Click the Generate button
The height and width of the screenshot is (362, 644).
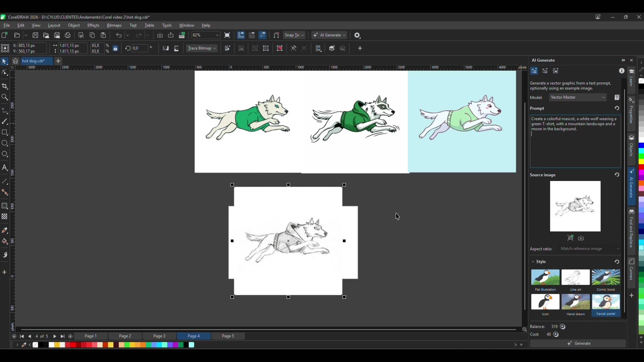coord(578,343)
